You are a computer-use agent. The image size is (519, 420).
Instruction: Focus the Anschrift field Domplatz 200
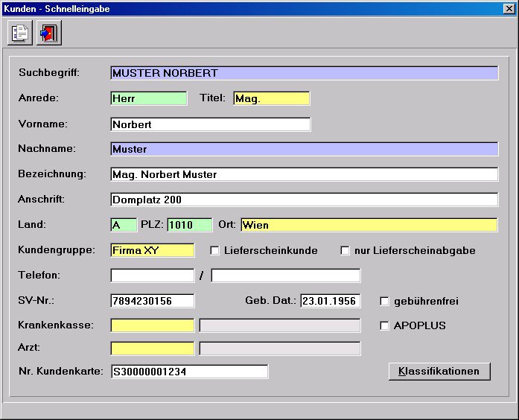coord(305,200)
